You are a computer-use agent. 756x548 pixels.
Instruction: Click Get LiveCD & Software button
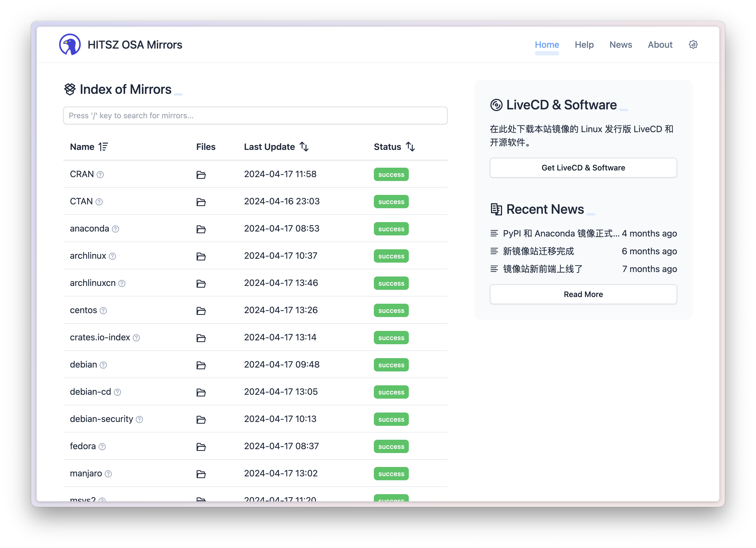583,168
